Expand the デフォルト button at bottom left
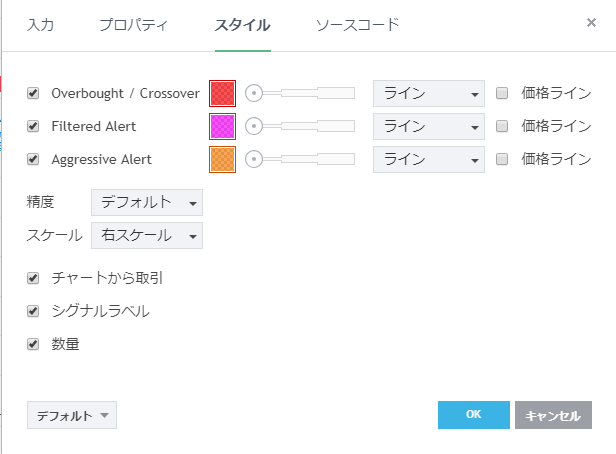 coord(72,415)
